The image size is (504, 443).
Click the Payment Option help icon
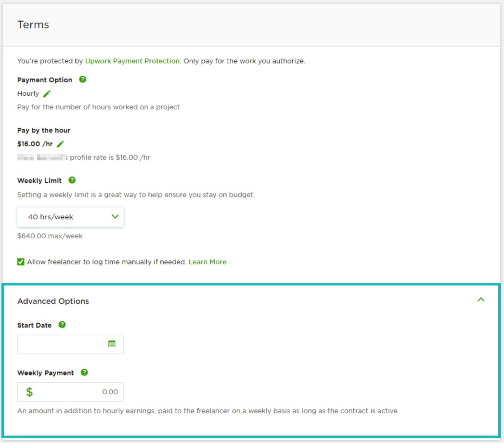point(83,79)
